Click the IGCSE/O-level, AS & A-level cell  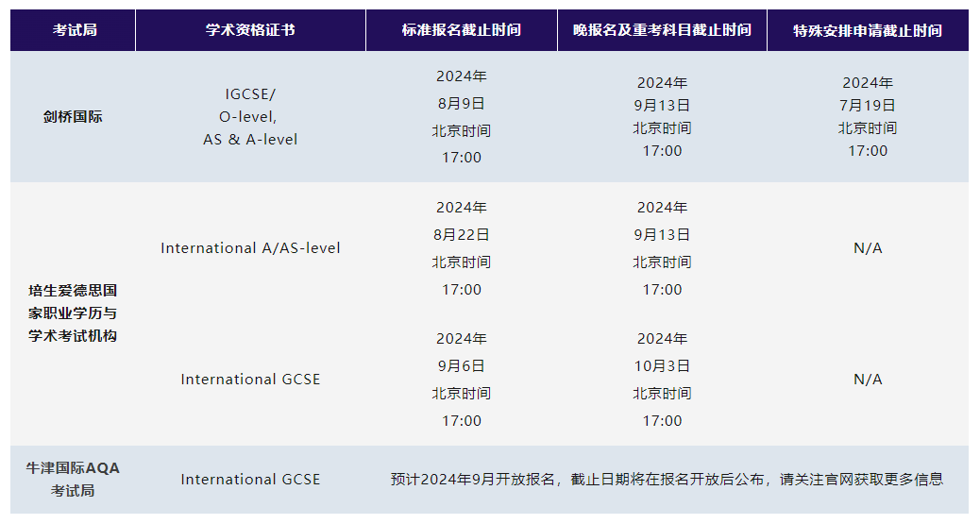pyautogui.click(x=250, y=117)
